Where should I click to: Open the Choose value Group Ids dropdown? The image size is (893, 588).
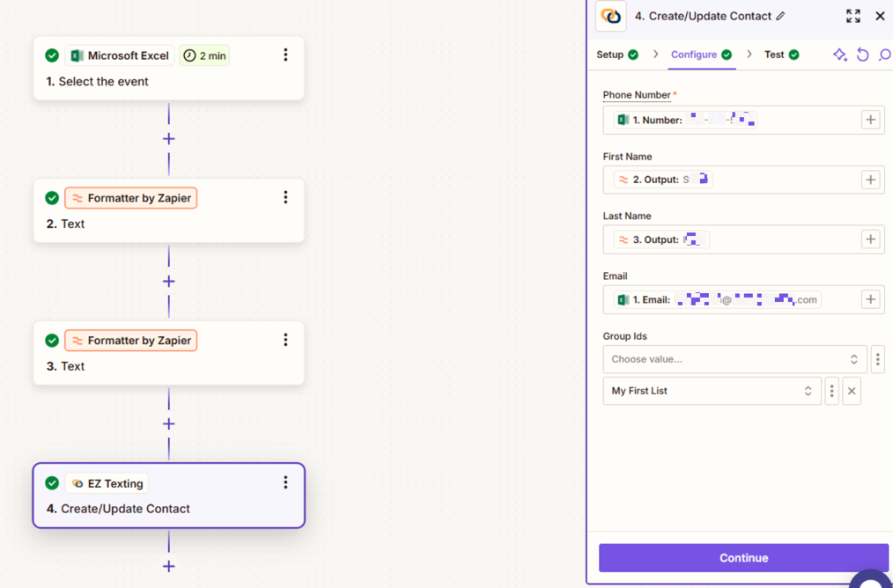(x=735, y=359)
